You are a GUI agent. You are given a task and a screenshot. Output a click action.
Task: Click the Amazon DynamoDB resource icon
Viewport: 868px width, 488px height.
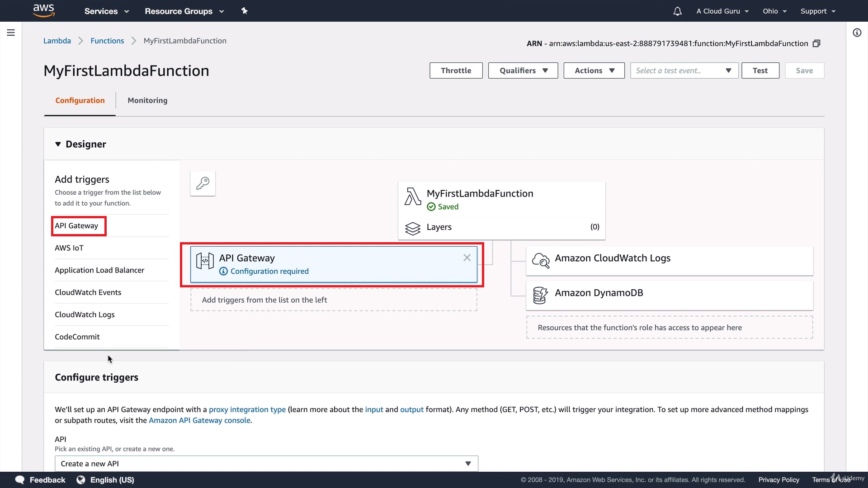(x=540, y=295)
